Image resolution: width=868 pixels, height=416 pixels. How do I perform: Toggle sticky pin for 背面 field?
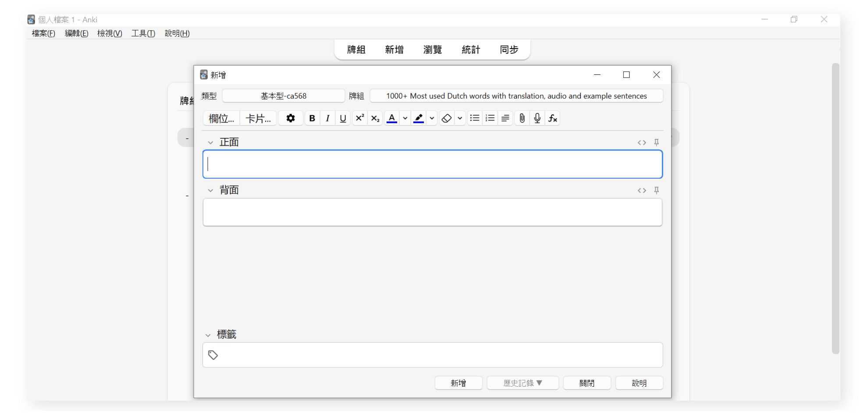[x=656, y=190]
